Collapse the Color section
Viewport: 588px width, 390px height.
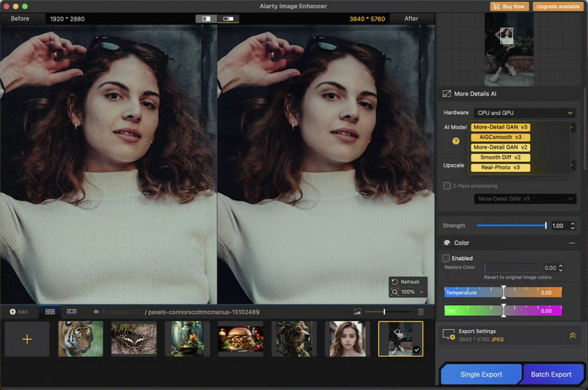coord(571,243)
